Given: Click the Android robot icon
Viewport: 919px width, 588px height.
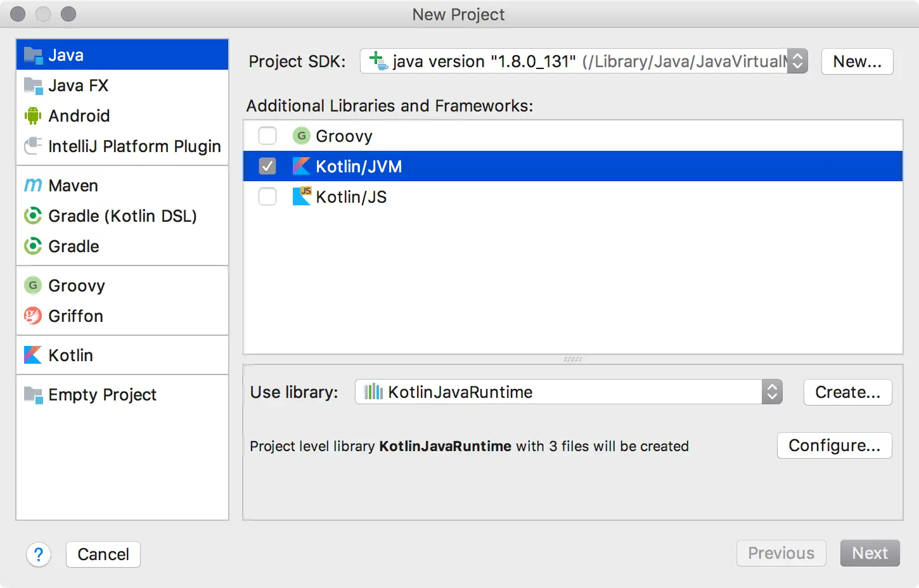Looking at the screenshot, I should (x=32, y=115).
